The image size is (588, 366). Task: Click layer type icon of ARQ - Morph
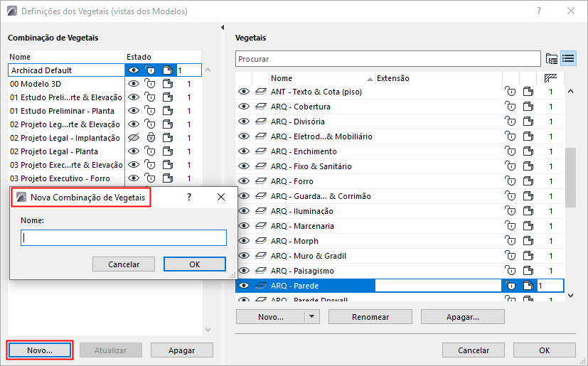[x=260, y=241]
